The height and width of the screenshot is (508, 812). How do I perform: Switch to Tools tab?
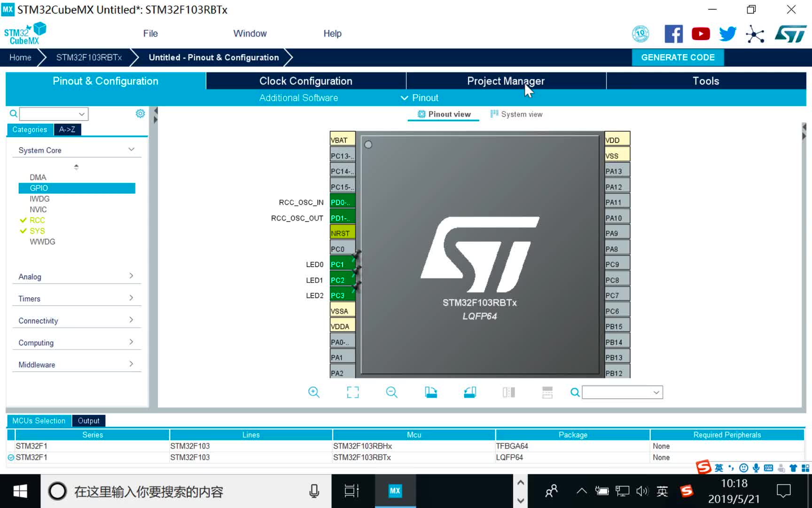click(x=706, y=81)
